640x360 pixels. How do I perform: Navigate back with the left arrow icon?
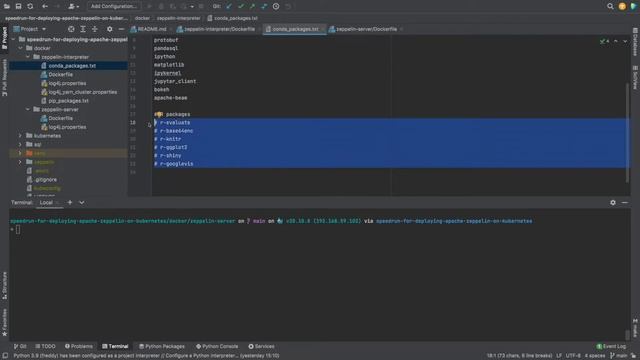[x=45, y=6]
